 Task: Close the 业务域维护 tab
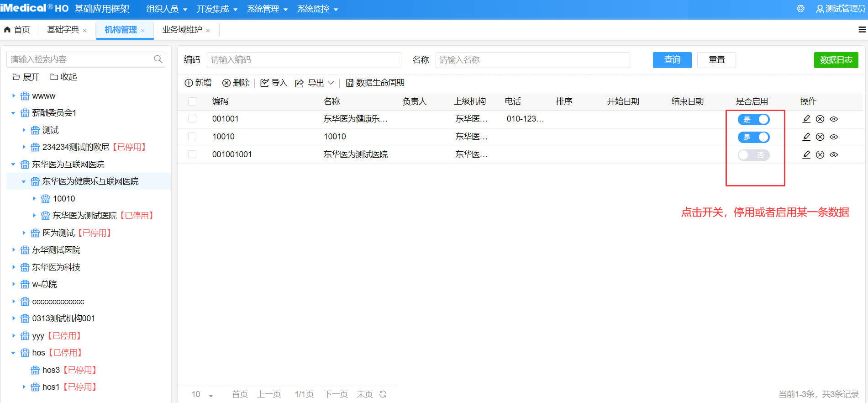(x=208, y=31)
